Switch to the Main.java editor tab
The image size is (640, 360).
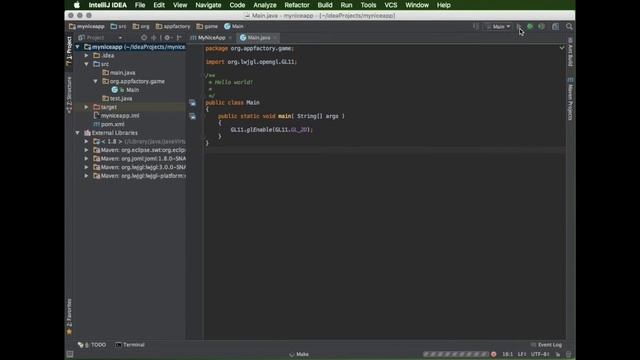(x=259, y=38)
